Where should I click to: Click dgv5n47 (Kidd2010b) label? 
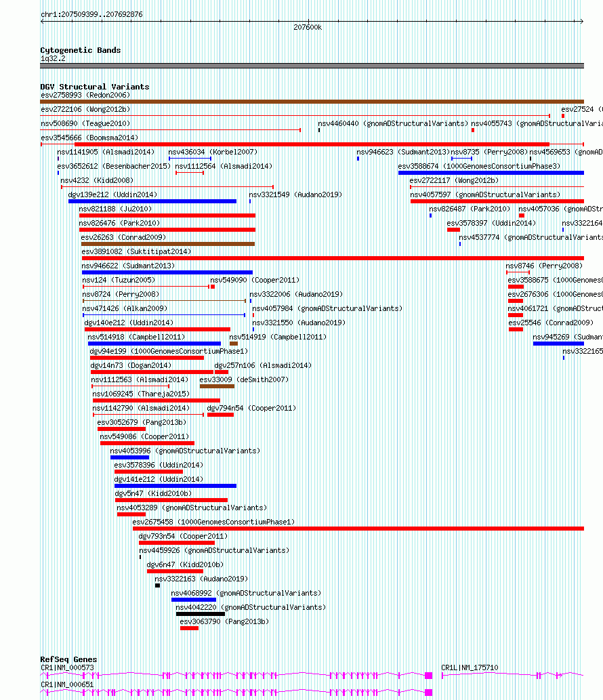pos(153,495)
